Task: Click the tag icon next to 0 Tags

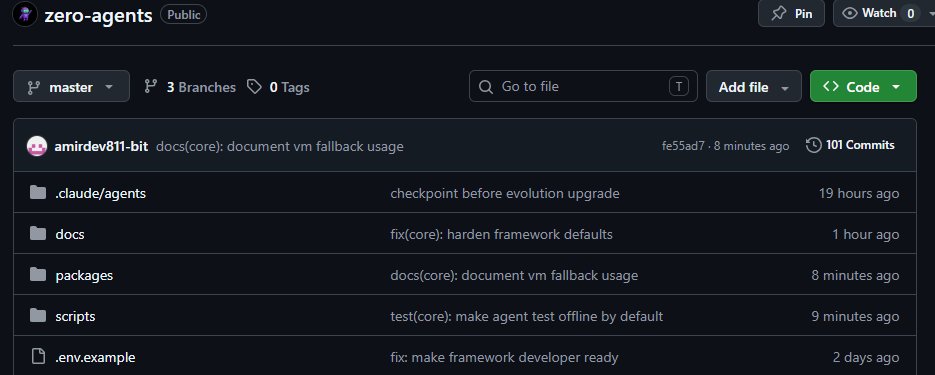Action: [x=255, y=87]
